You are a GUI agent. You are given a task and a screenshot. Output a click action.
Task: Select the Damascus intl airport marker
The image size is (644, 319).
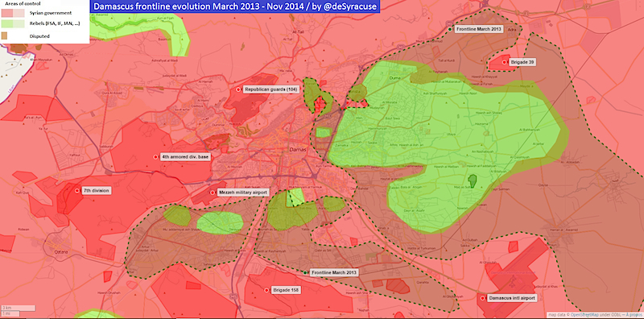pos(482,298)
